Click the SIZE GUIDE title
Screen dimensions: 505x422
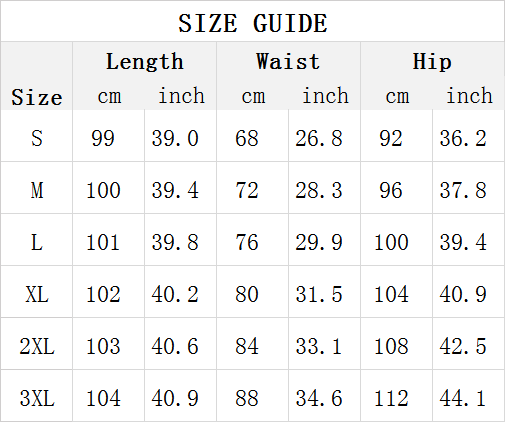(x=253, y=23)
